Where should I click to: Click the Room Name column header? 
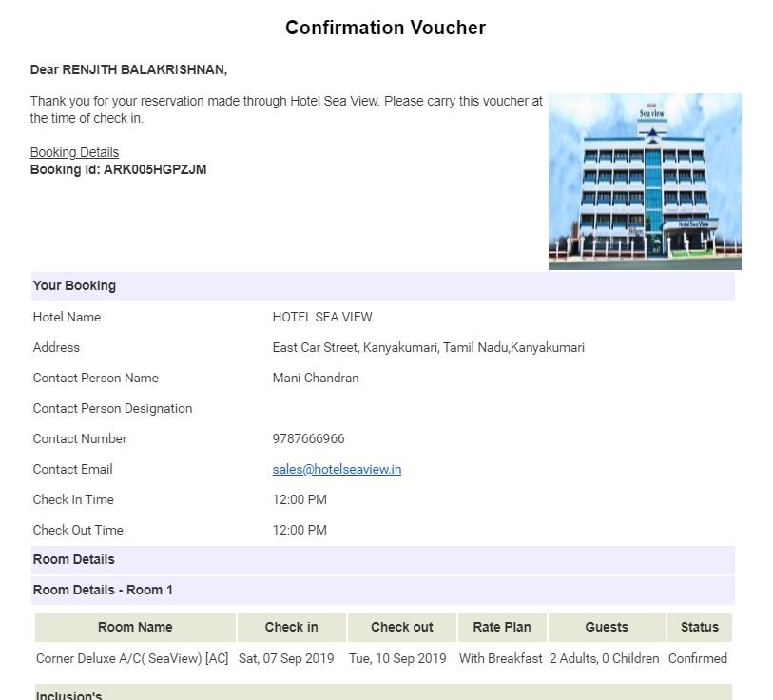(x=135, y=627)
